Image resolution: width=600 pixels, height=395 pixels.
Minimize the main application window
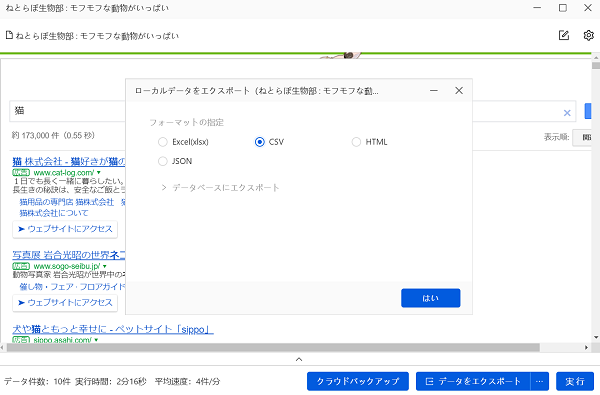click(537, 8)
